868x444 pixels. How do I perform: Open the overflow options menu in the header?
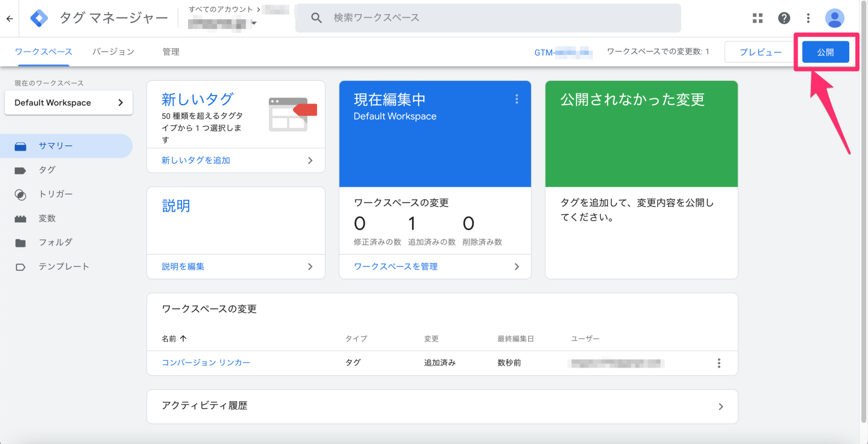808,18
